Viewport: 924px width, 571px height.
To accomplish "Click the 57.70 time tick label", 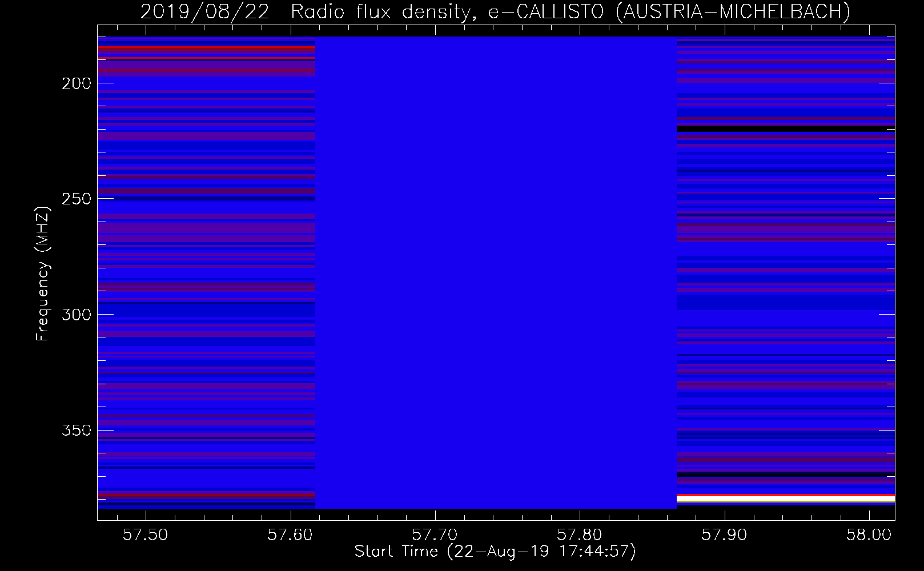I will pos(435,535).
